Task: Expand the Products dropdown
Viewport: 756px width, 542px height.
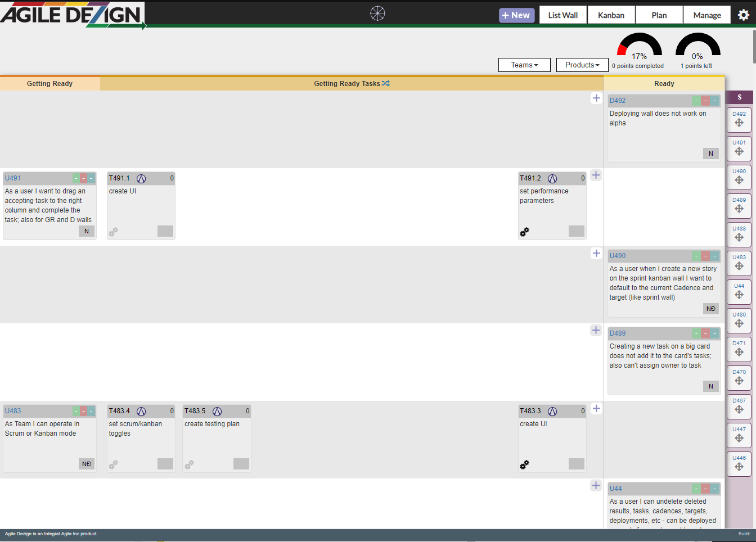Action: (x=582, y=65)
